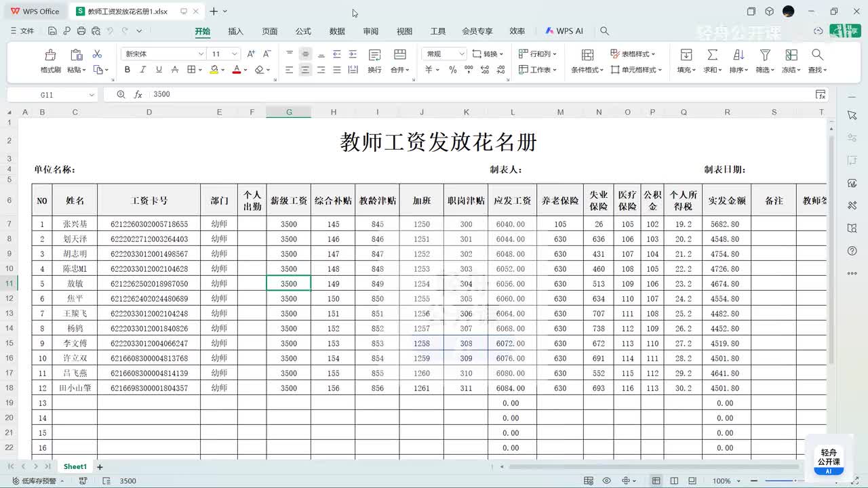Click the Cut scissors icon

(97, 54)
